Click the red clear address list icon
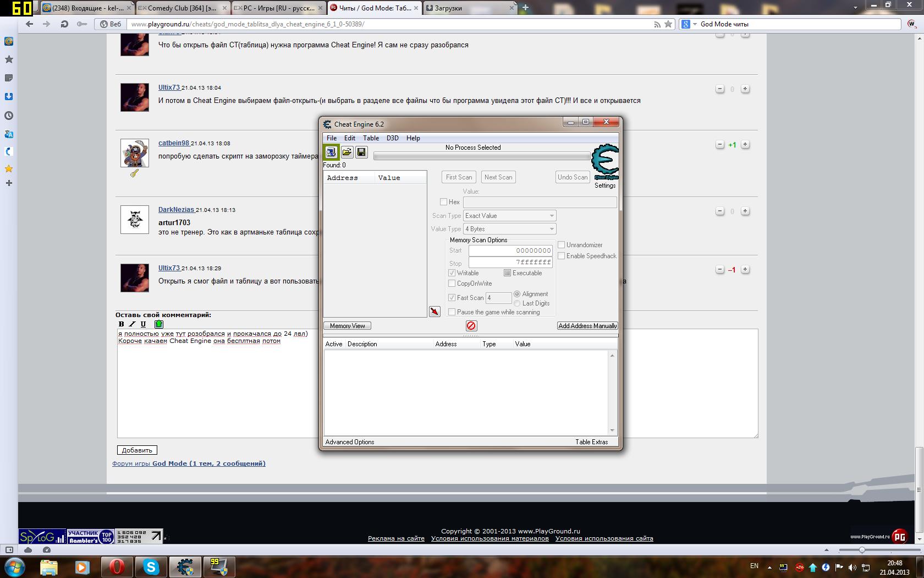924x578 pixels. [471, 325]
